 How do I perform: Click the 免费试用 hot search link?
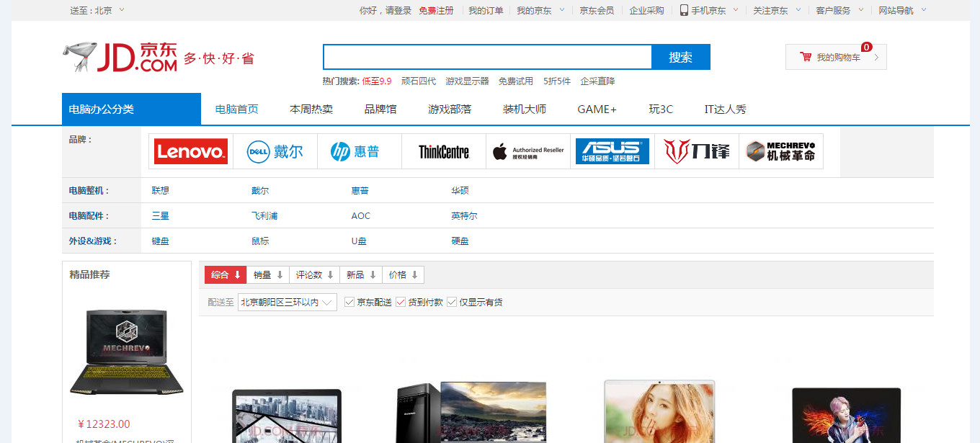[x=516, y=81]
